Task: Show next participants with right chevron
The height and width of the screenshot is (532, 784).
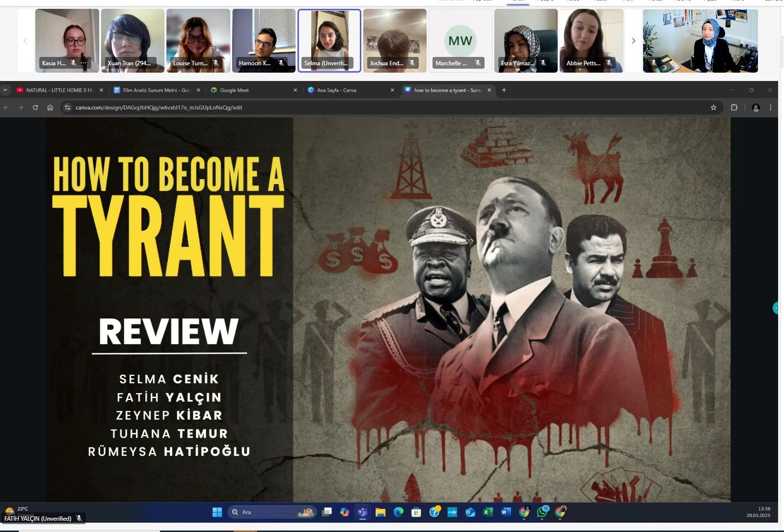Action: coord(633,41)
